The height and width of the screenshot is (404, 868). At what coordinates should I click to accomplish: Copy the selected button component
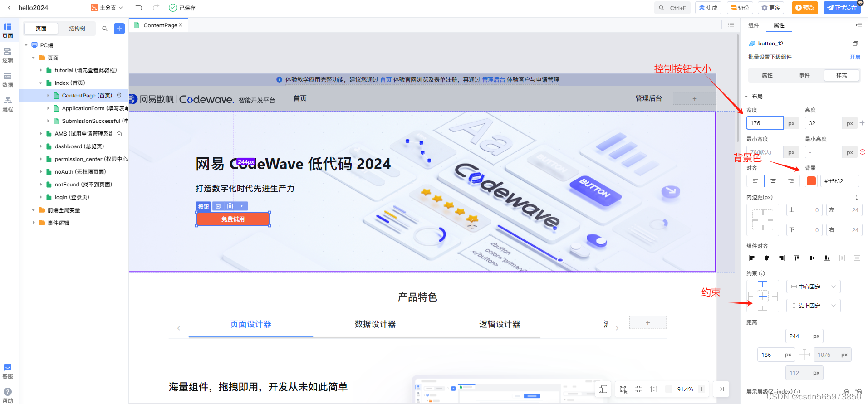coord(218,206)
